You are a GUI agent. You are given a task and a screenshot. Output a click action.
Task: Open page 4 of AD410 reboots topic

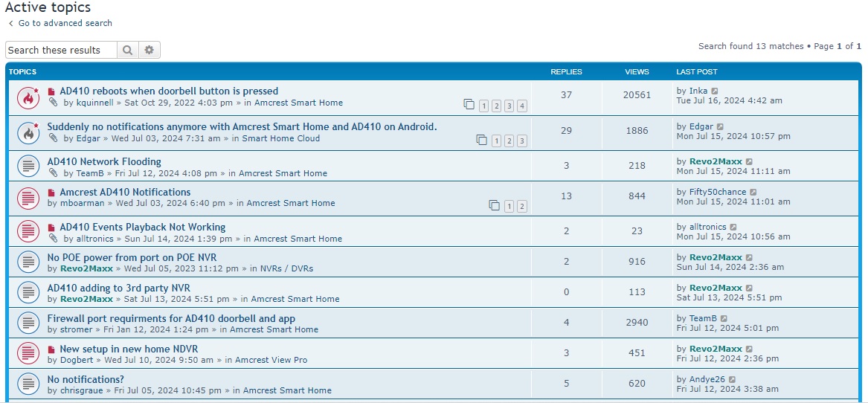(x=521, y=106)
